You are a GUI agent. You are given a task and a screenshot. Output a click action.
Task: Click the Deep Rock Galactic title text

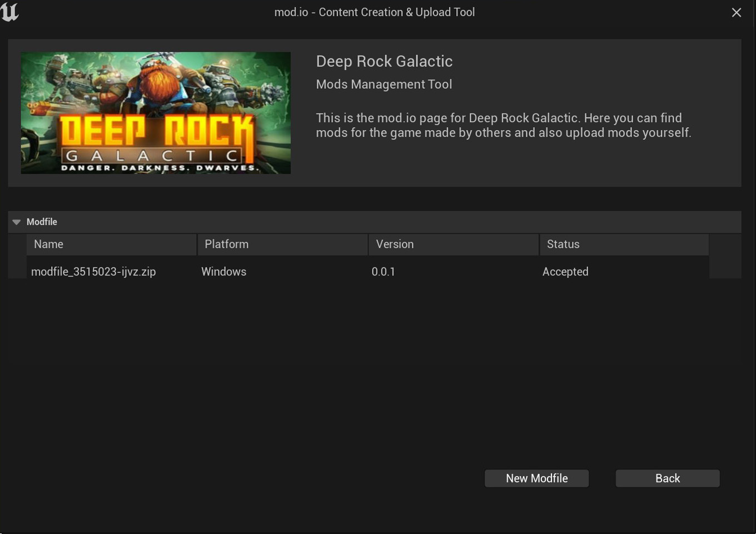pos(384,61)
